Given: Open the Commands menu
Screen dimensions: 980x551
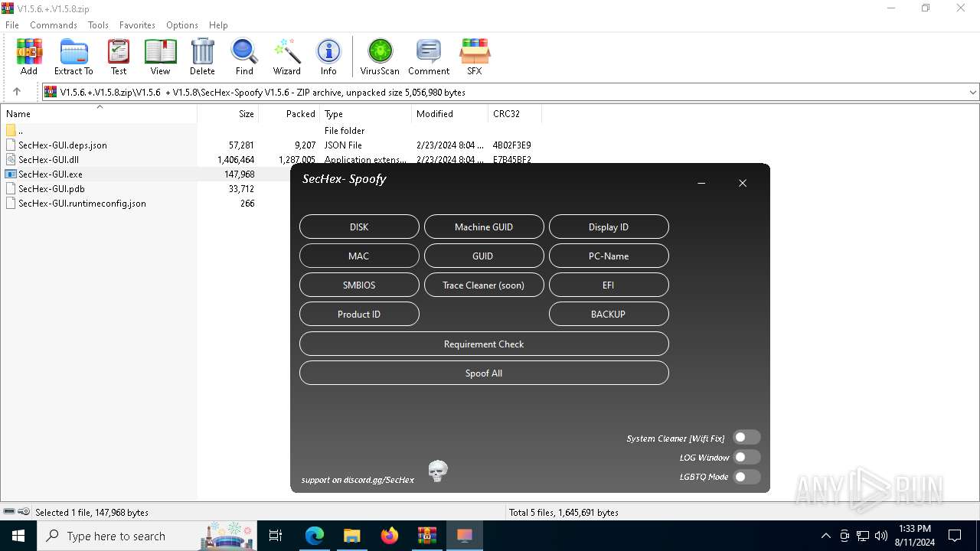Looking at the screenshot, I should (x=54, y=25).
